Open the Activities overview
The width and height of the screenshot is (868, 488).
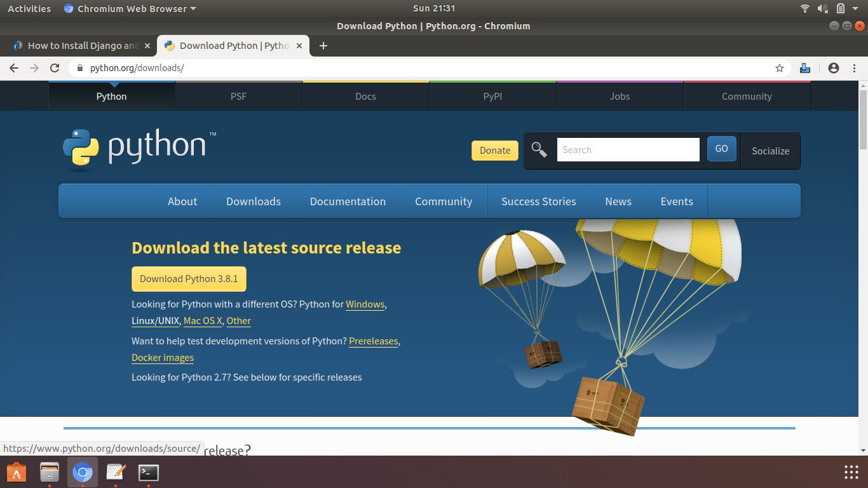click(x=29, y=8)
